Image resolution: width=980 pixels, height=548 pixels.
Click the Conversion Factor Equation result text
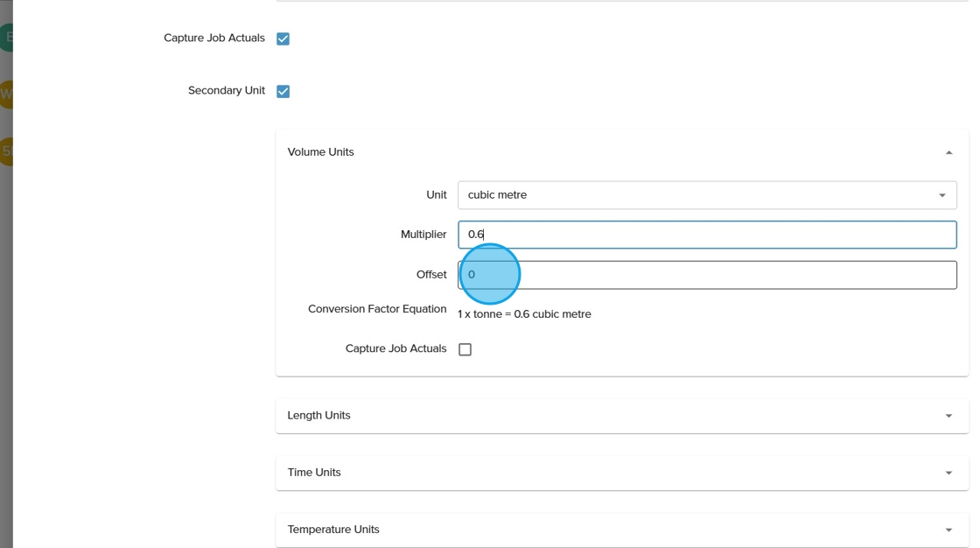(x=524, y=314)
